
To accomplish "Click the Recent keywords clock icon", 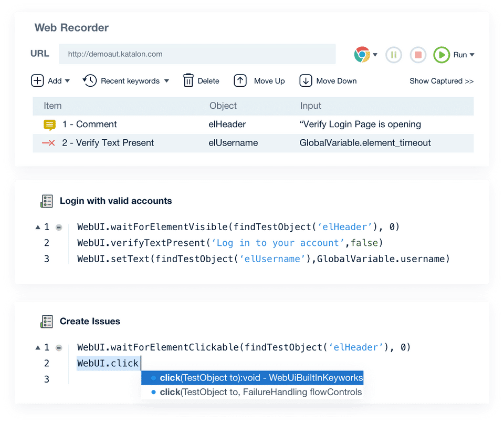I will tap(90, 81).
